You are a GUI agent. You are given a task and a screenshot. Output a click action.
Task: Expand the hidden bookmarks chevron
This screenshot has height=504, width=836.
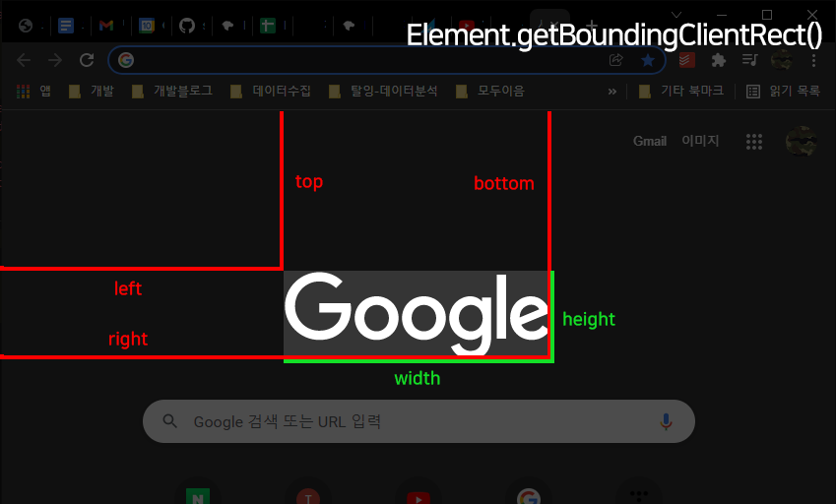[612, 92]
